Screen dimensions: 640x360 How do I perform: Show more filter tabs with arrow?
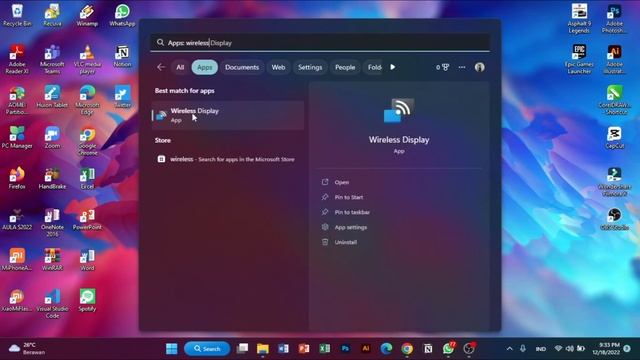pyautogui.click(x=393, y=67)
